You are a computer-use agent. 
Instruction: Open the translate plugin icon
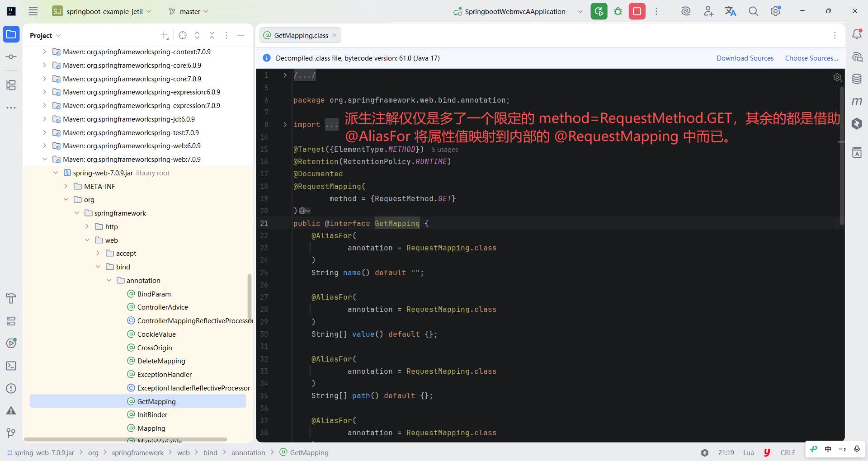tap(731, 11)
